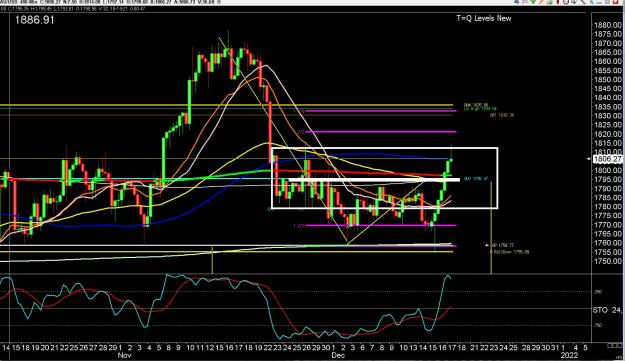This screenshot has width=625, height=361.
Task: Click 1750.00 on the price axis
Action: point(607,261)
